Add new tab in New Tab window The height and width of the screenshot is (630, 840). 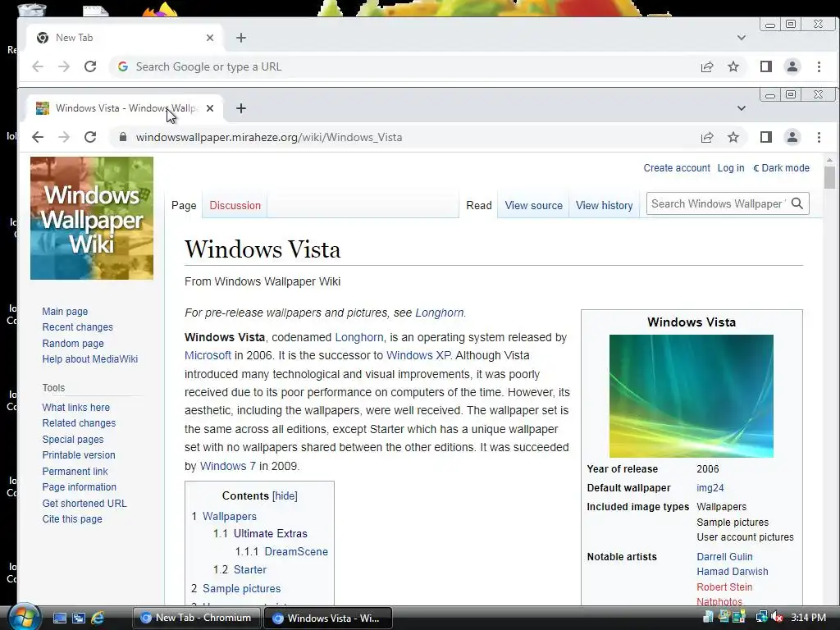point(241,38)
